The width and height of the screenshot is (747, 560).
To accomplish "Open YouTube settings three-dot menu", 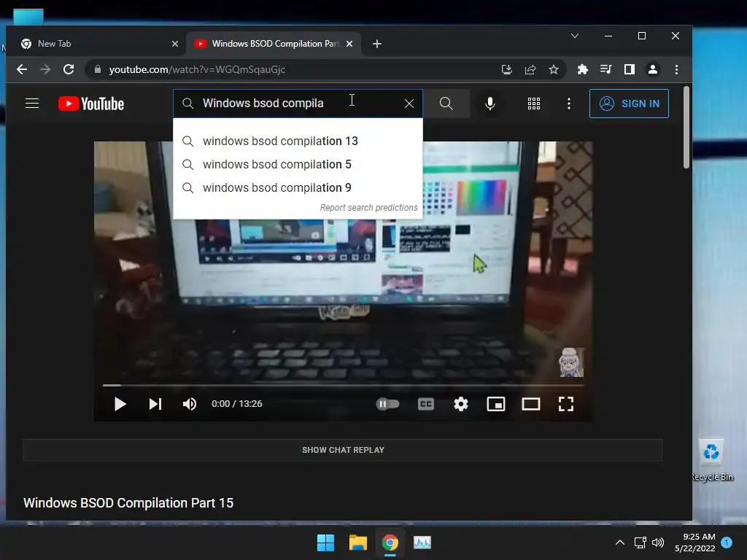I will pos(568,104).
